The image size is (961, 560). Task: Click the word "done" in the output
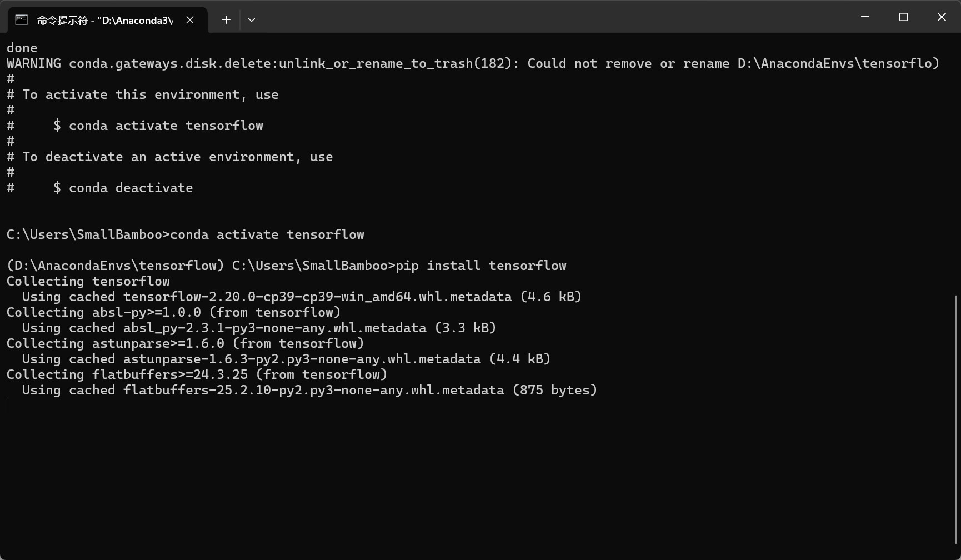(x=22, y=48)
